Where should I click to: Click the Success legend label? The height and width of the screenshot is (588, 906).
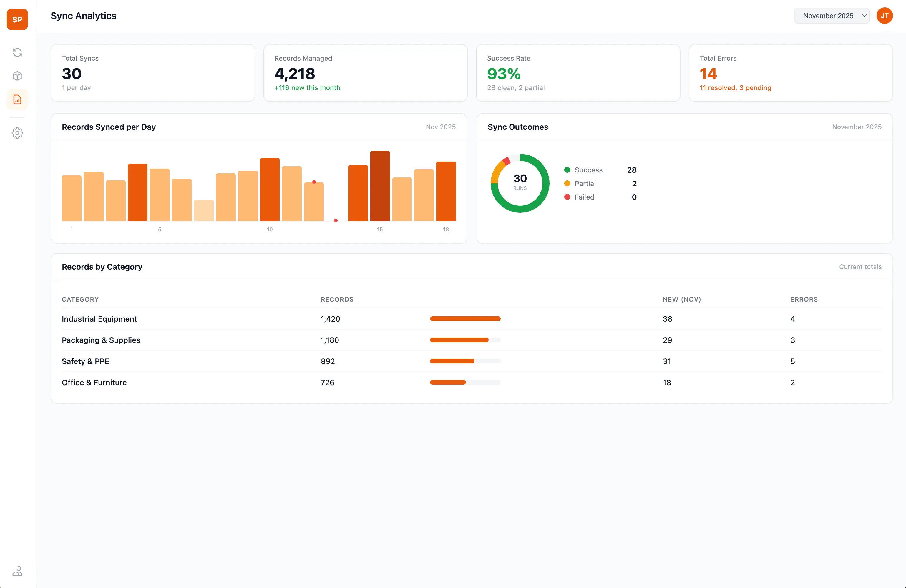(x=588, y=170)
